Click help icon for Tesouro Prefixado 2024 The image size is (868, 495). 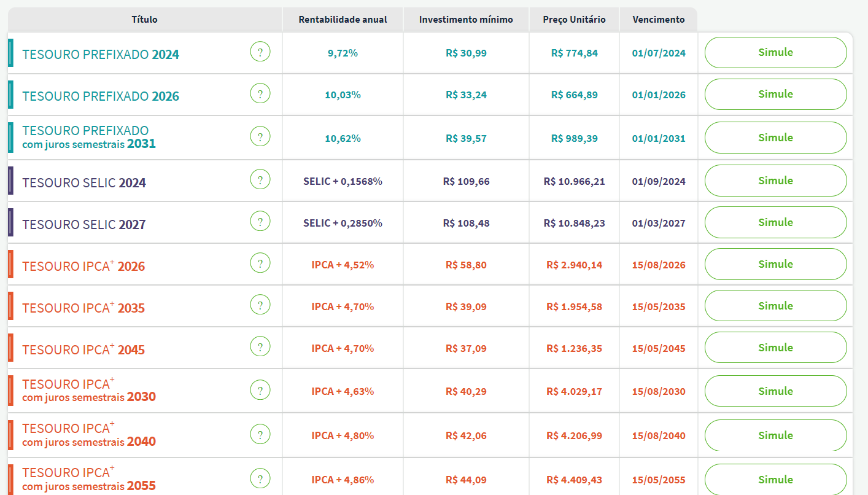tap(260, 53)
